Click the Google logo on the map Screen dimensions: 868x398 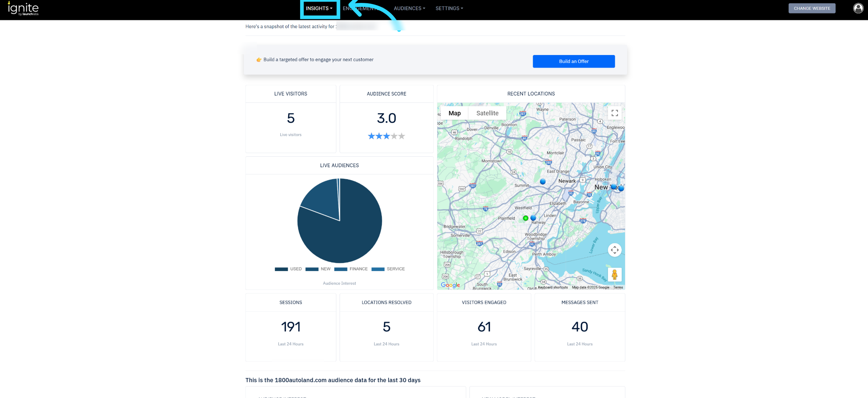click(450, 285)
